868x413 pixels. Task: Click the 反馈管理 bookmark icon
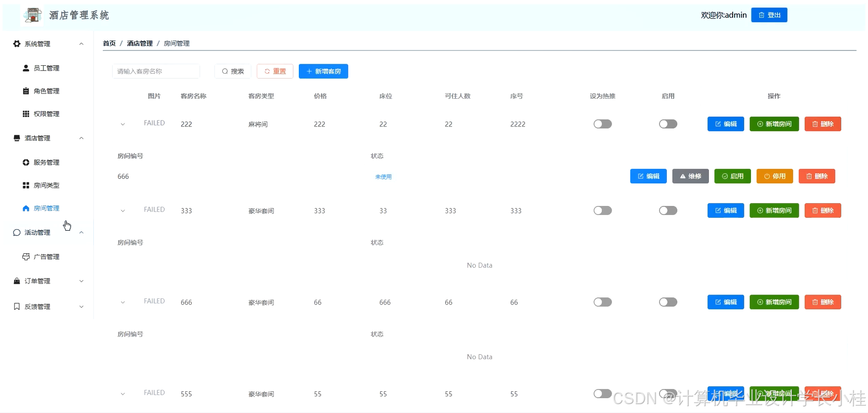click(x=17, y=307)
